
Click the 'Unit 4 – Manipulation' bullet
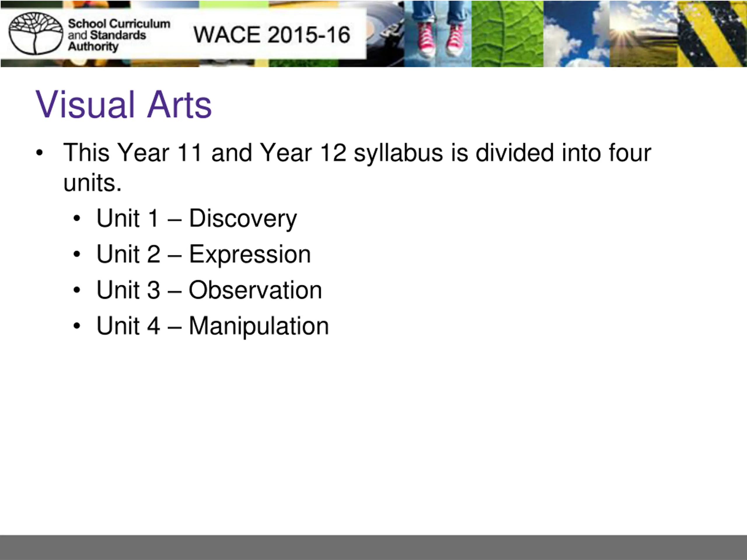(x=212, y=326)
